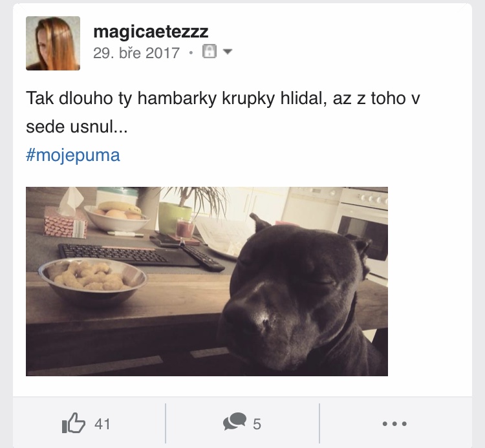
Task: Open the comments speech bubble icon
Action: [235, 421]
